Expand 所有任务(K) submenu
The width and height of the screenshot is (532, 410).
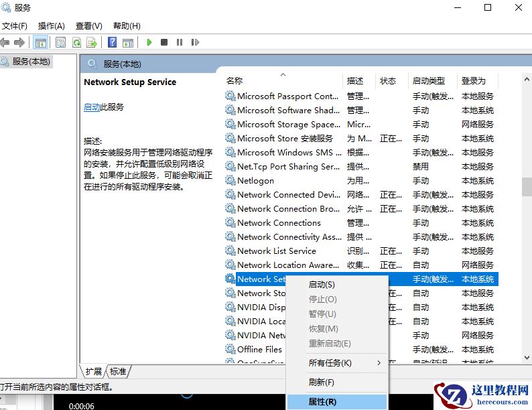click(336, 363)
